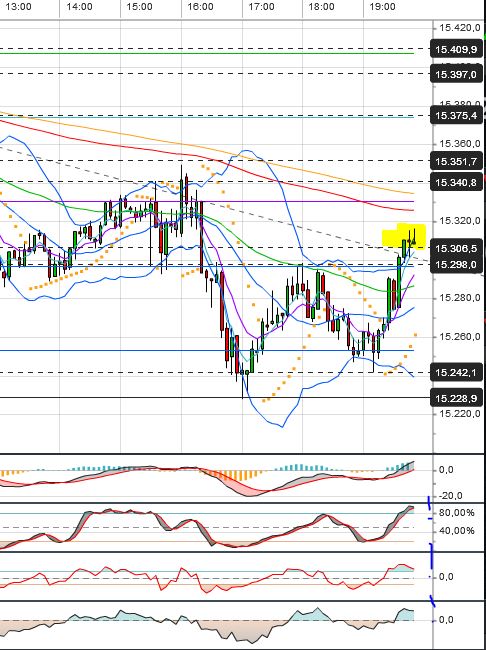Click the 17:00 time axis label
The image size is (486, 650).
pos(261,7)
